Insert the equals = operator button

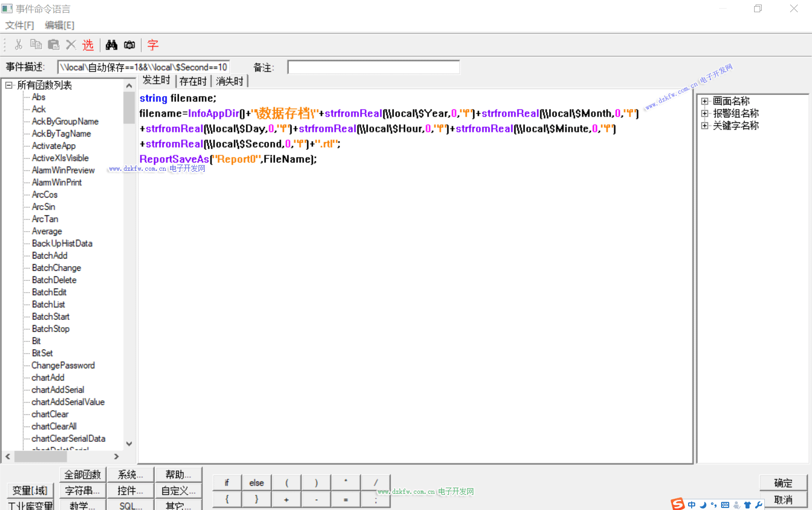click(x=345, y=499)
